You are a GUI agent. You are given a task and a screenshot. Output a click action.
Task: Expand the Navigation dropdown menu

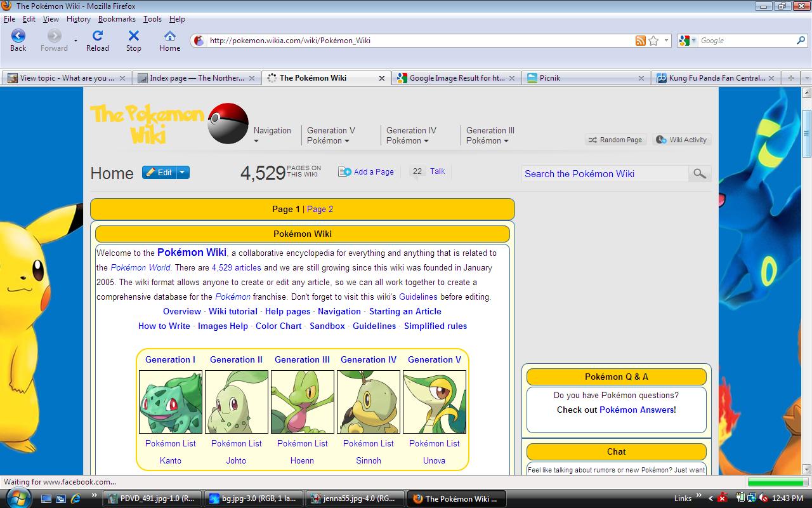272,135
